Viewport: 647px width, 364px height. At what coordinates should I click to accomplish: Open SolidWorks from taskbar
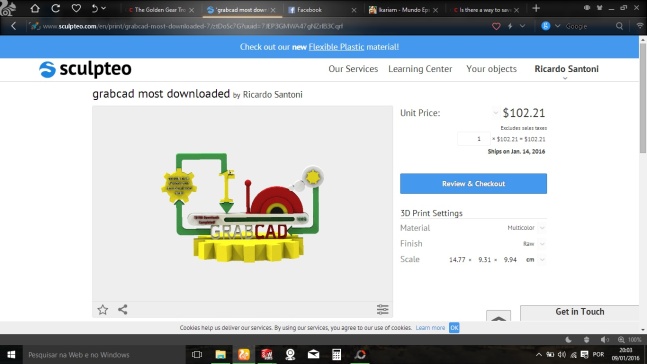click(x=267, y=355)
